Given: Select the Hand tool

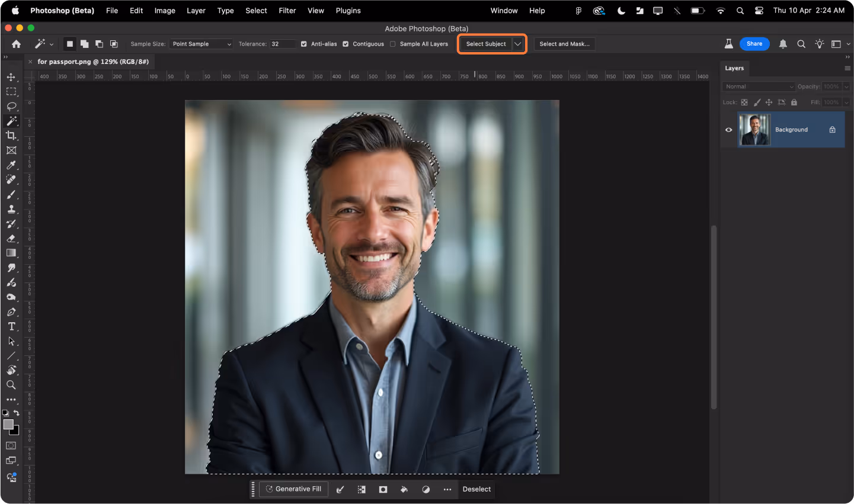Looking at the screenshot, I should coord(11,370).
